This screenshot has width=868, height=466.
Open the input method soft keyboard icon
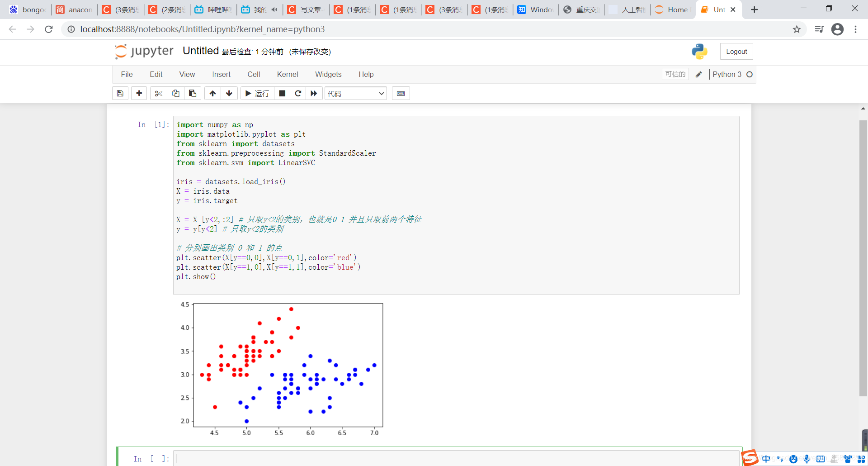click(x=821, y=459)
